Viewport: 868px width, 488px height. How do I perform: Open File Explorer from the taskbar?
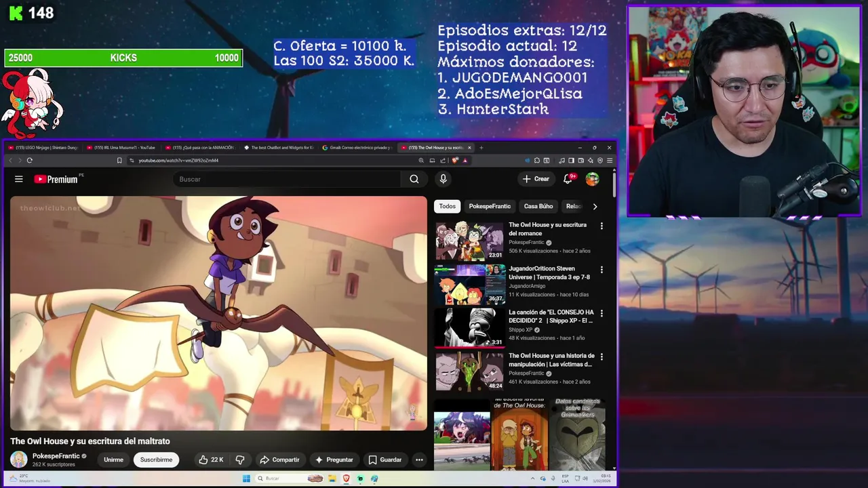(x=332, y=479)
